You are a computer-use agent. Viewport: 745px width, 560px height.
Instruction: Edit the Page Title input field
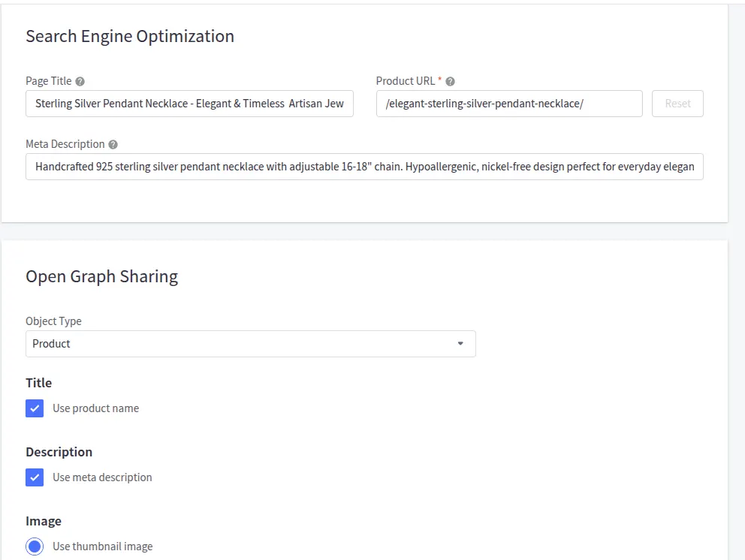coord(189,104)
